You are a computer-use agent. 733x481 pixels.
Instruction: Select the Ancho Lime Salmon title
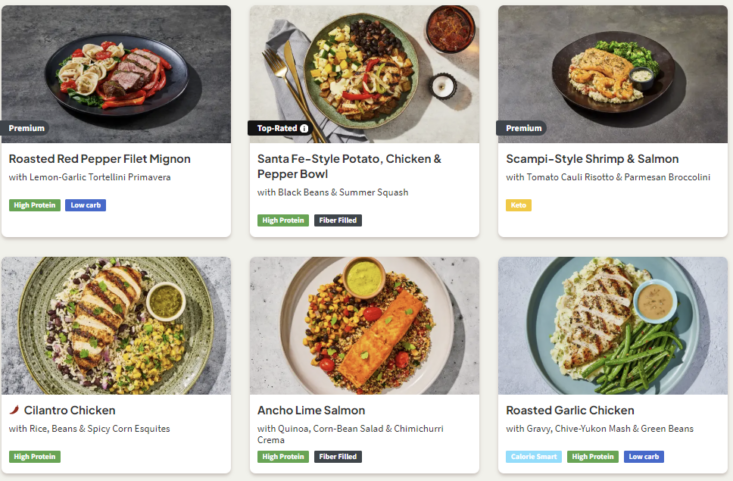click(311, 410)
